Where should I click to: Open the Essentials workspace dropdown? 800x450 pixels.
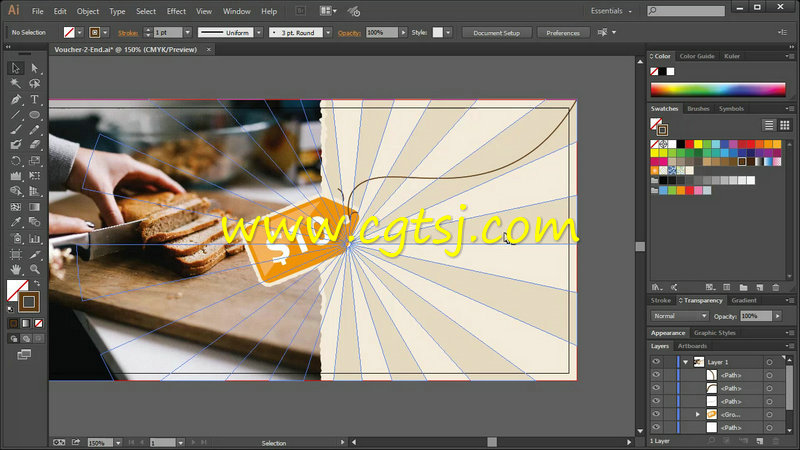click(611, 11)
